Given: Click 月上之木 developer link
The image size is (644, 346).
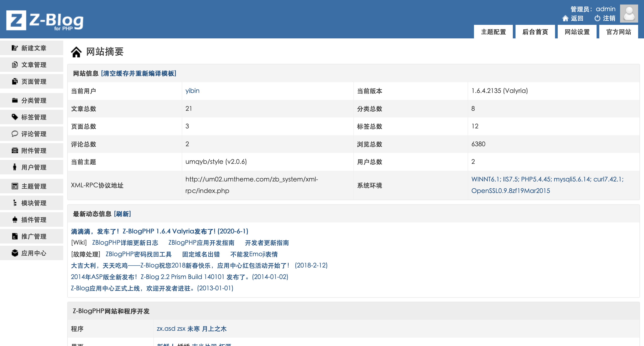Looking at the screenshot, I should coord(214,329).
